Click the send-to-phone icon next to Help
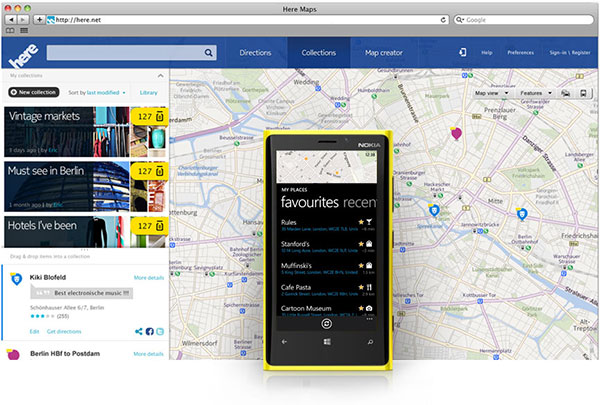This screenshot has height=405, width=600. (x=463, y=52)
